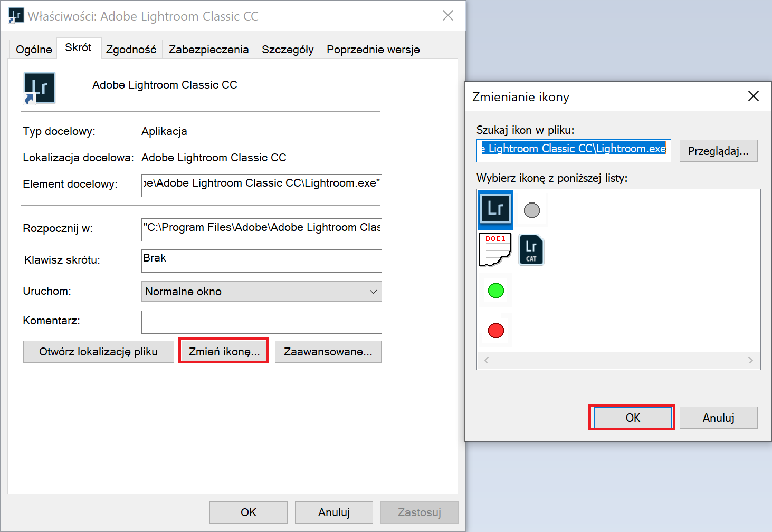Close the Właściwości window
The image size is (772, 532).
tap(448, 15)
